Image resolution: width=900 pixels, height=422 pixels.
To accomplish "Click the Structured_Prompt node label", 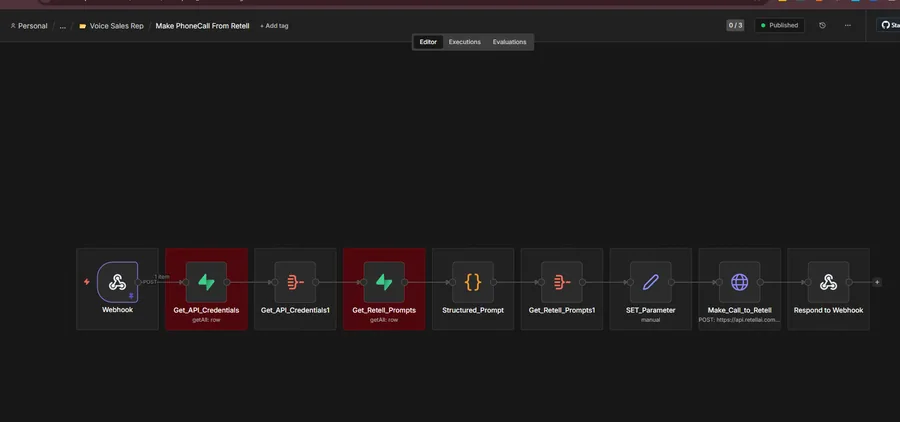I will tap(473, 310).
